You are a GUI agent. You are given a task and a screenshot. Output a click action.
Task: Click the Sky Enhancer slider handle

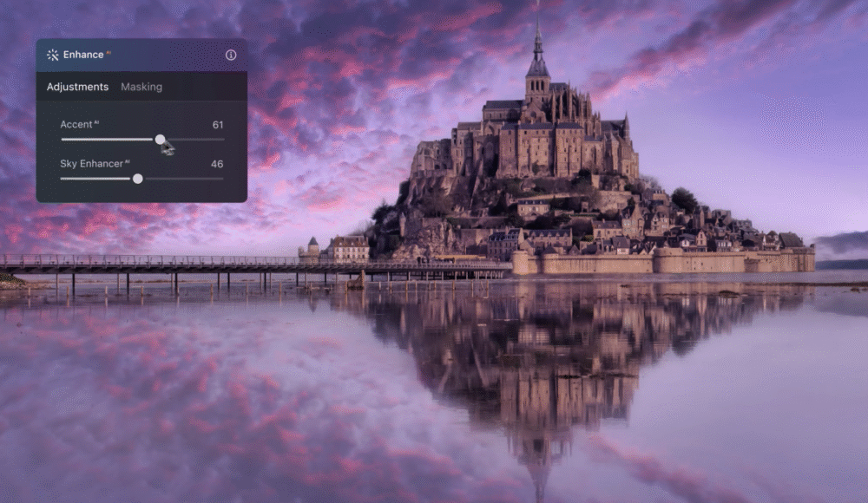137,179
